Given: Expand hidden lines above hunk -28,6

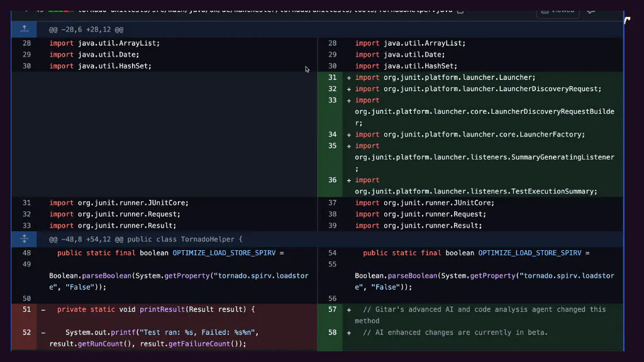Looking at the screenshot, I should click(x=25, y=29).
